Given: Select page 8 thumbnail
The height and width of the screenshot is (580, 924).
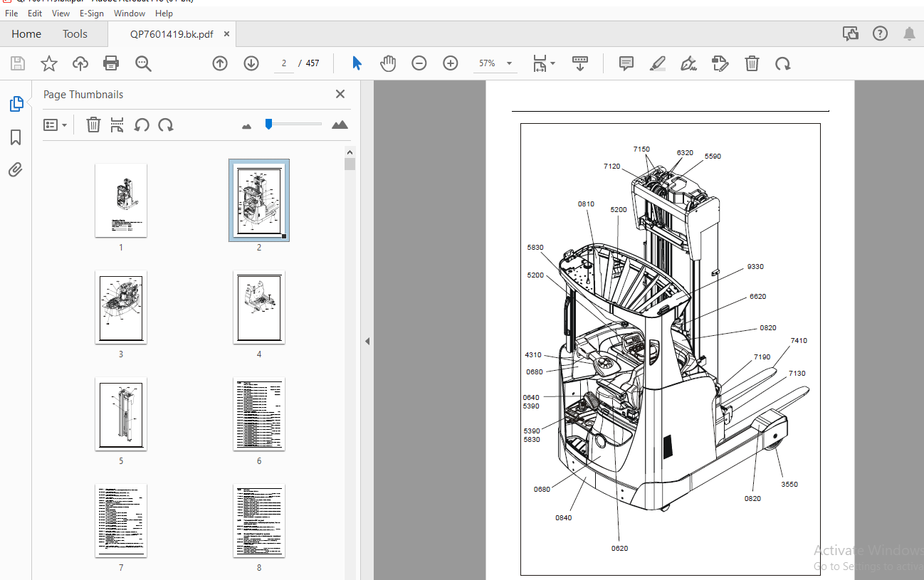Looking at the screenshot, I should click(259, 521).
